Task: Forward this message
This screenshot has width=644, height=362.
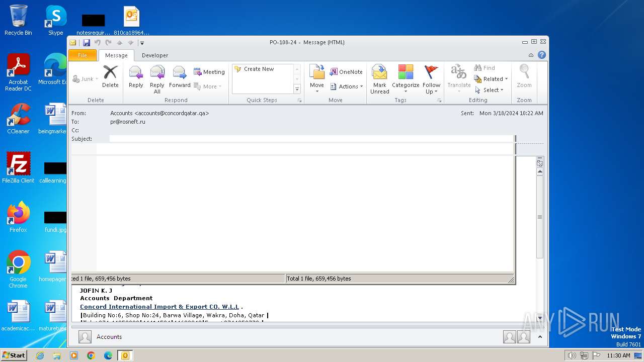Action: pyautogui.click(x=180, y=77)
